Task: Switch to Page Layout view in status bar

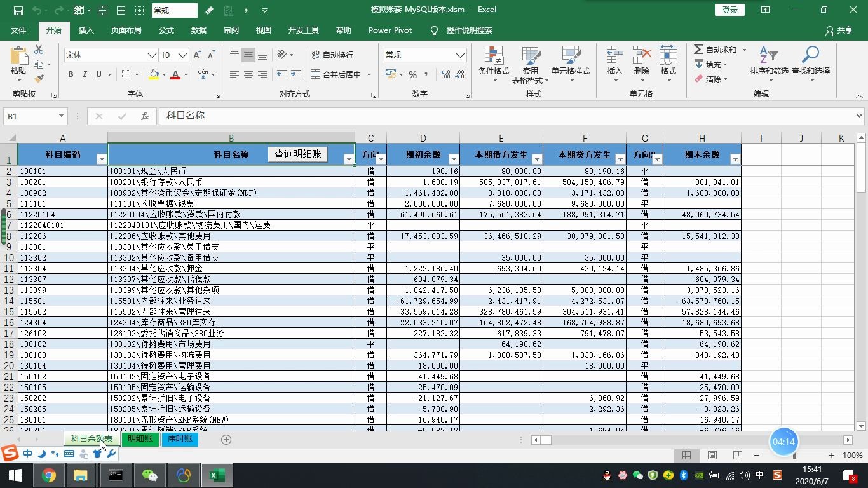Action: (712, 456)
